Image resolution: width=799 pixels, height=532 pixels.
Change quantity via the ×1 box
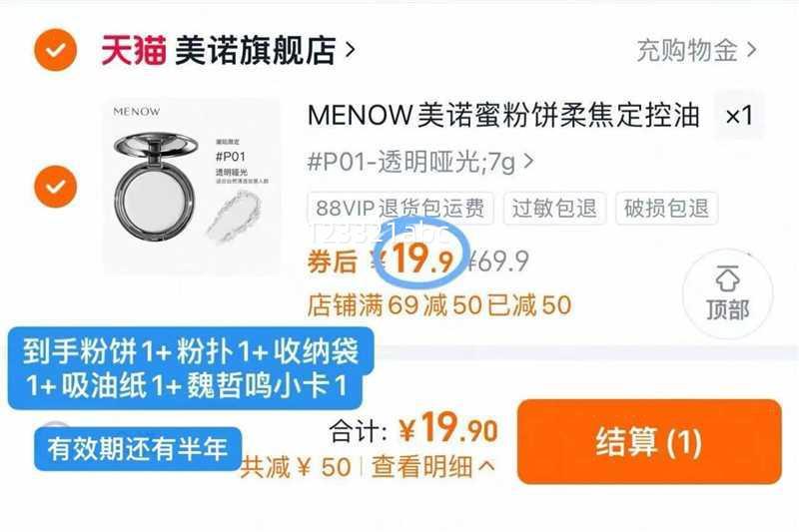point(739,115)
